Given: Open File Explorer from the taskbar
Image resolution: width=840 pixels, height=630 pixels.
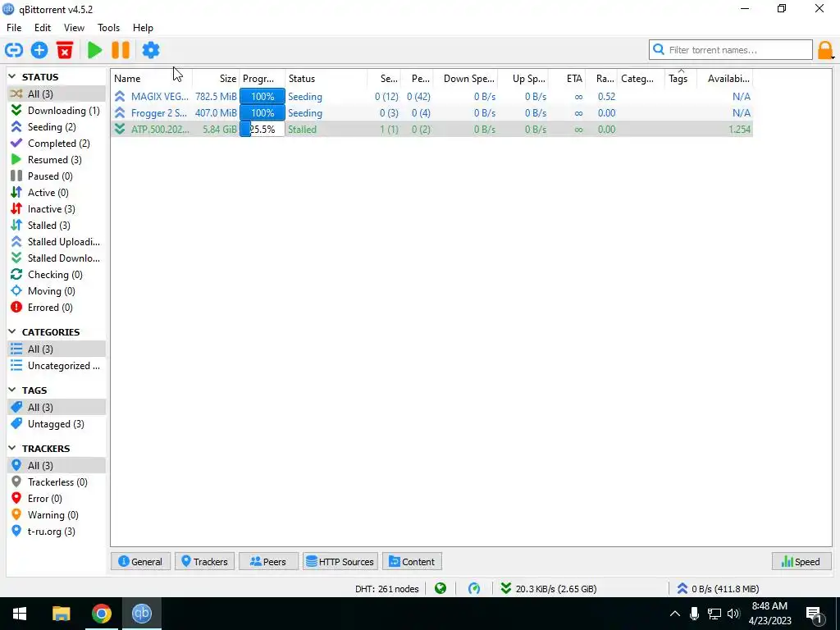Looking at the screenshot, I should (61, 614).
